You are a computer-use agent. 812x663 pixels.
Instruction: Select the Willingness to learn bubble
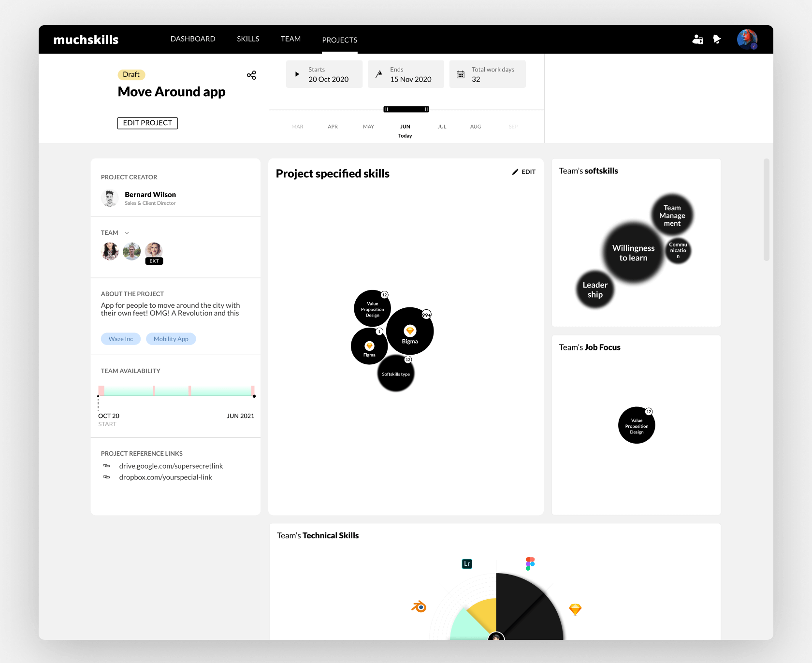click(x=633, y=252)
